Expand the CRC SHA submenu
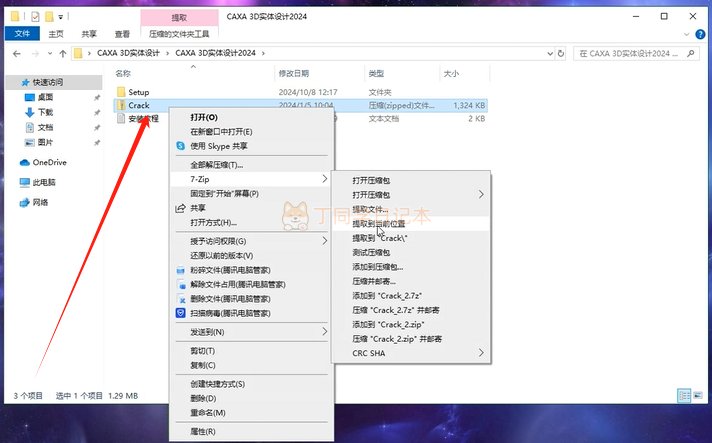Image resolution: width=712 pixels, height=443 pixels. click(411, 353)
